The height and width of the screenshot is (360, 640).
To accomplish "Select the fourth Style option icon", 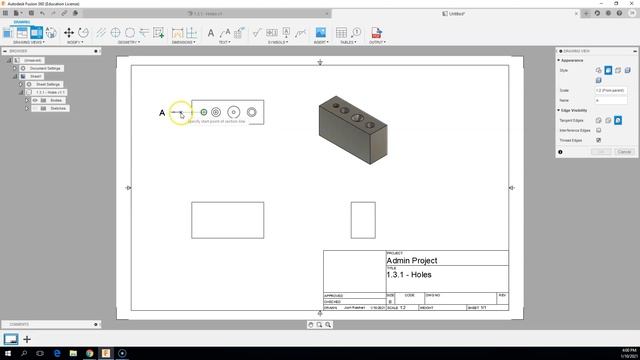I will (628, 71).
